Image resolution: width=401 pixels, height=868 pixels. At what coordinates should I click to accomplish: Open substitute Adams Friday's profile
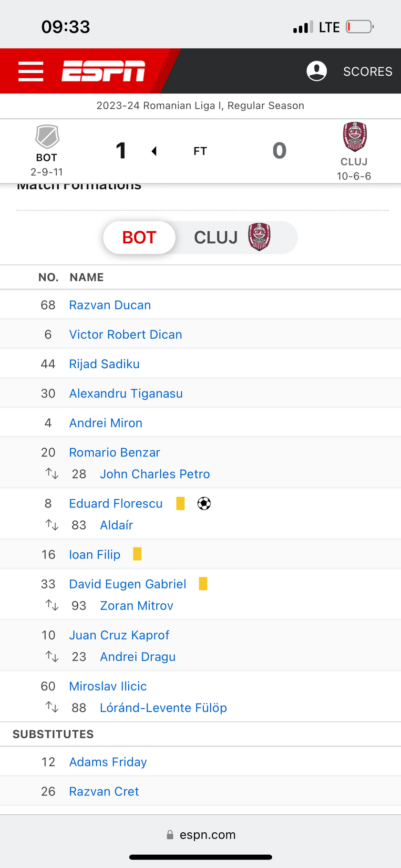[108, 762]
